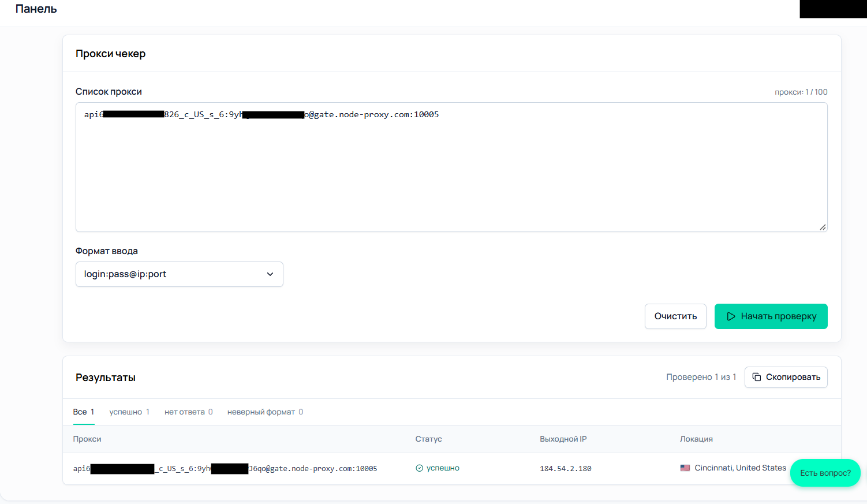
Task: Click the textarea resize grip handle
Action: (823, 227)
